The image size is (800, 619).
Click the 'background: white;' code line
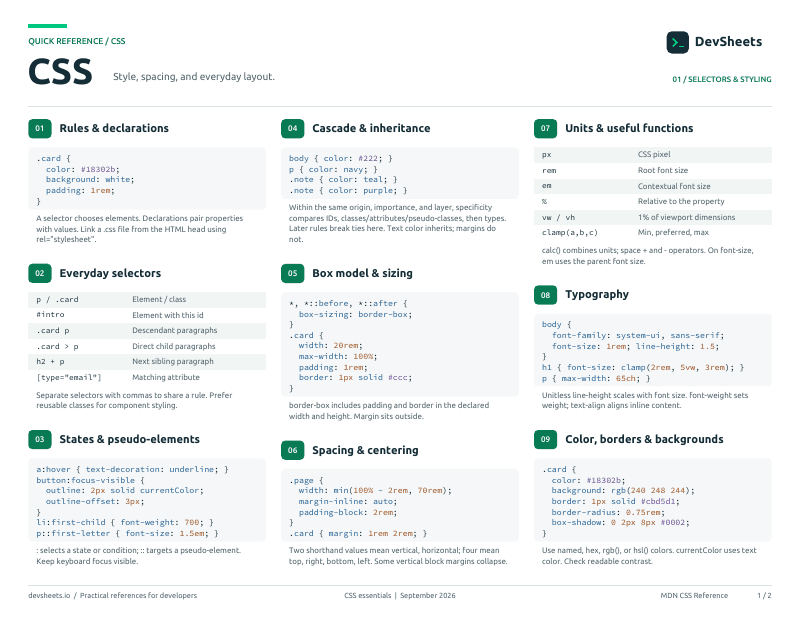point(90,180)
